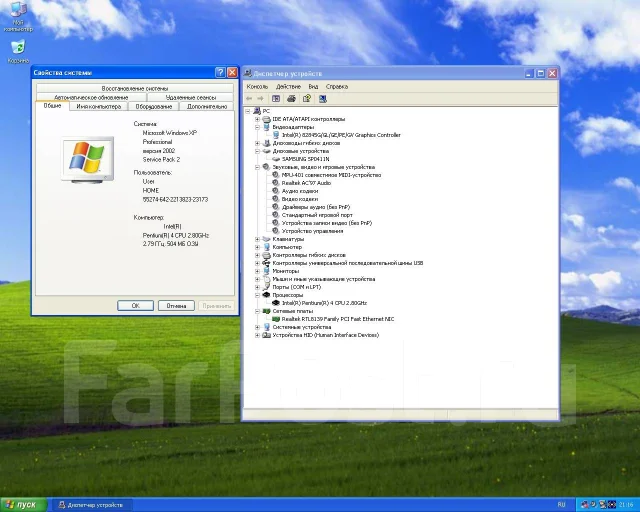Expand the Компьютер node

258,247
